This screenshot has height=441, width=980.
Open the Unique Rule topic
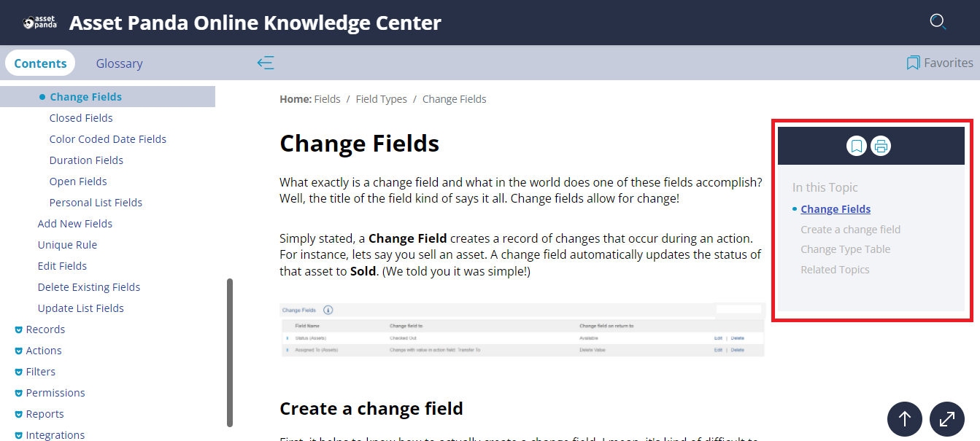[67, 245]
